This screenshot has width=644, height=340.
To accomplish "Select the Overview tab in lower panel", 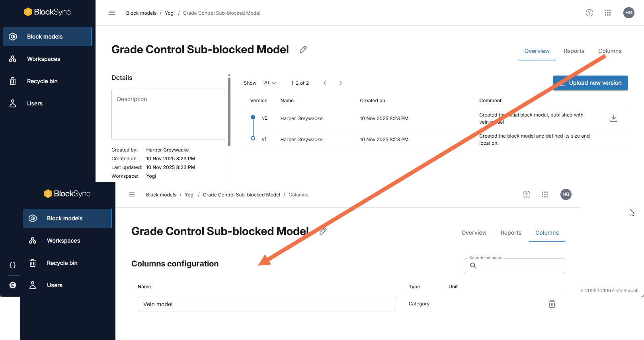I will (474, 233).
